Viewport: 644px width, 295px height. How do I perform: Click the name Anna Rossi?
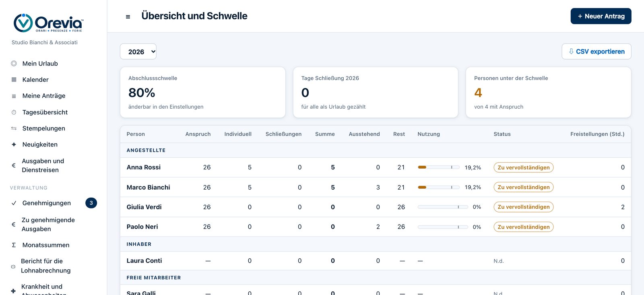[x=144, y=167]
